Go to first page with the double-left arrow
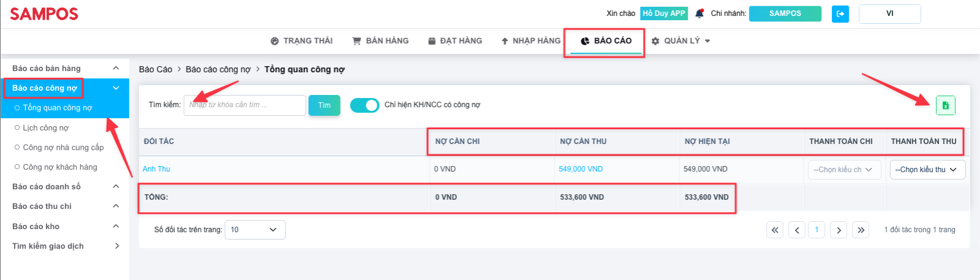Viewport: 980px width, 280px height. 775,230
